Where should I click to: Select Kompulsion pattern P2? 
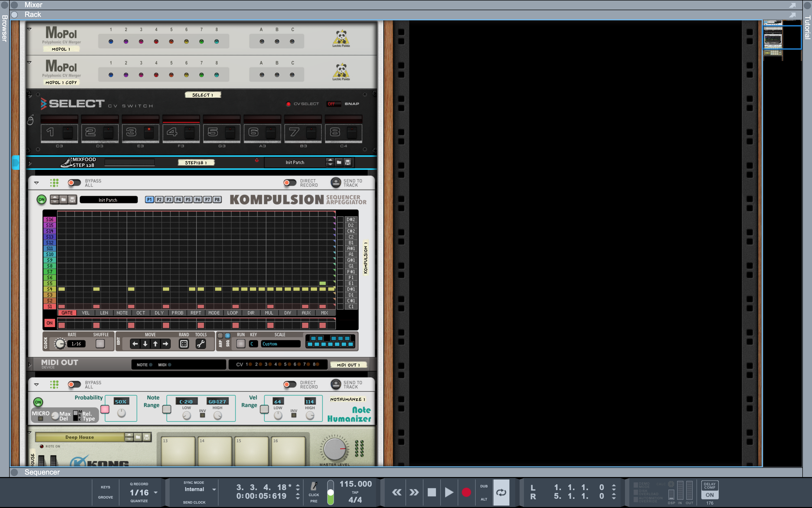[159, 200]
